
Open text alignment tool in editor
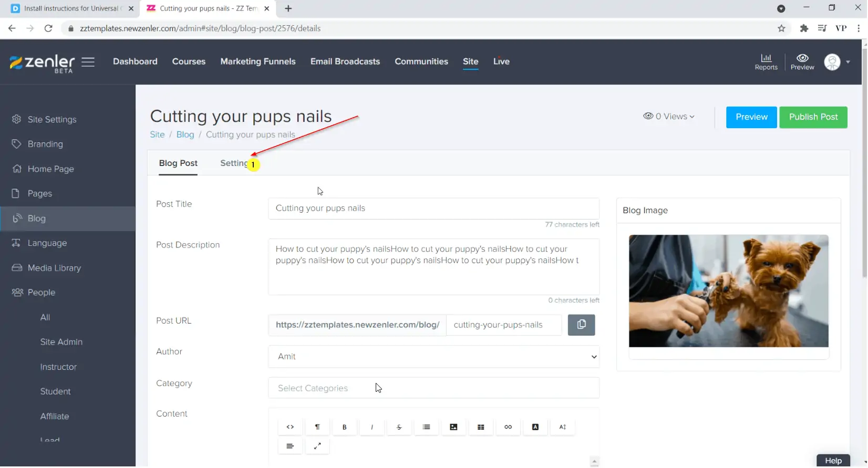(290, 446)
